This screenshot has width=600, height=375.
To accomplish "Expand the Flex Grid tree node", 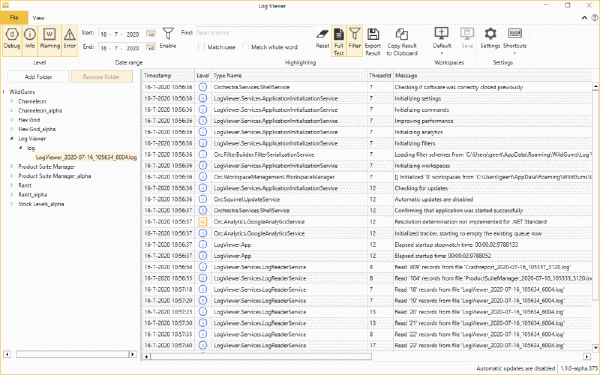I will [x=12, y=120].
